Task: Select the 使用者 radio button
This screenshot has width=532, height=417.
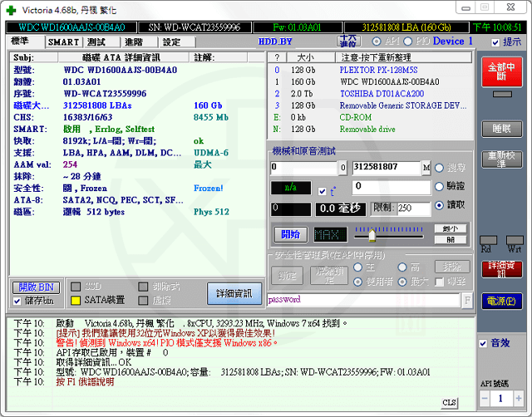Action: 358,282
